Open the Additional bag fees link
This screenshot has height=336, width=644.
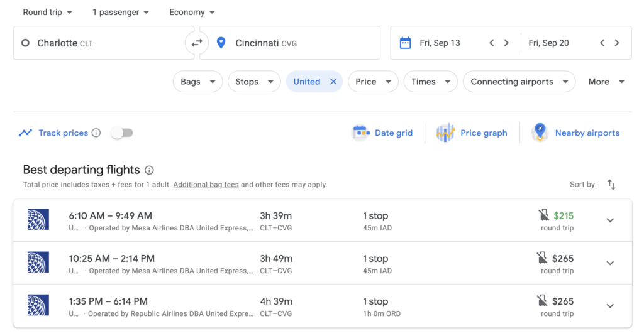[x=206, y=185]
